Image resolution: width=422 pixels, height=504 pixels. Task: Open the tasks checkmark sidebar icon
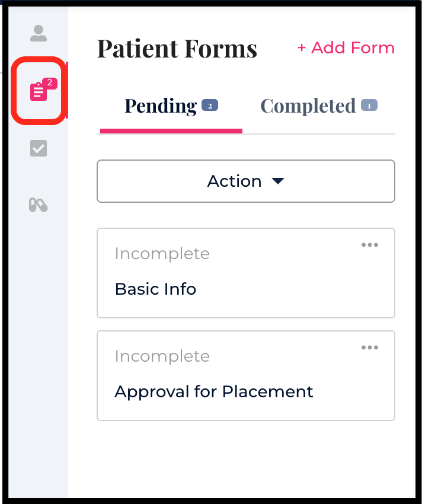point(39,148)
